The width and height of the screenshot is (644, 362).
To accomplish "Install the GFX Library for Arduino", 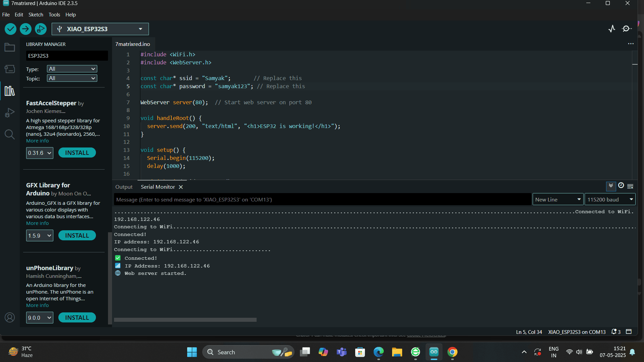I will pos(77,236).
